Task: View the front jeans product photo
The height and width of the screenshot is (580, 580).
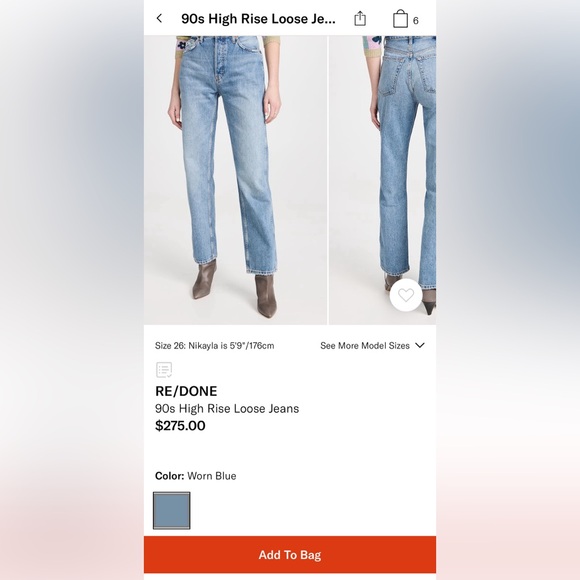Action: 235,180
